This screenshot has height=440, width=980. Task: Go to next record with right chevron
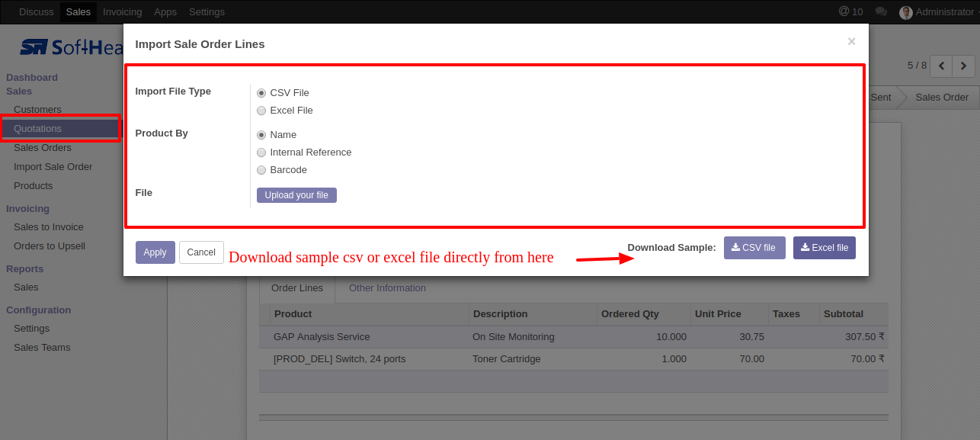point(964,66)
